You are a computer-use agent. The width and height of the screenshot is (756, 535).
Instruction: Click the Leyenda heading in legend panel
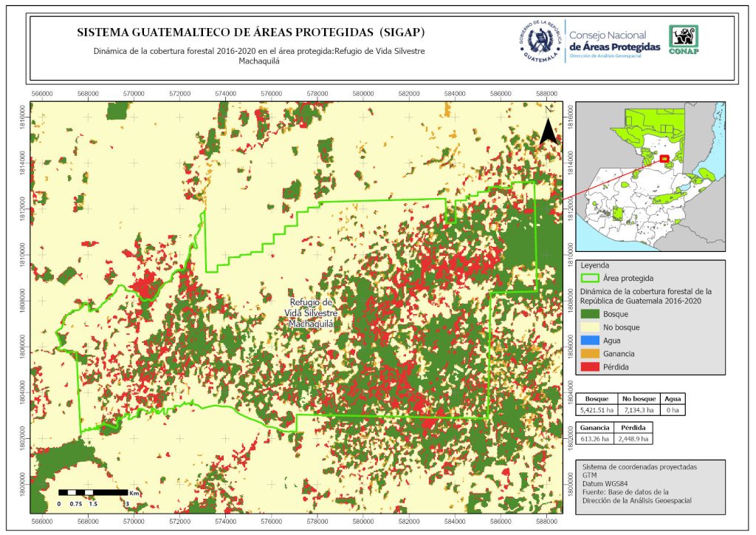coord(596,265)
